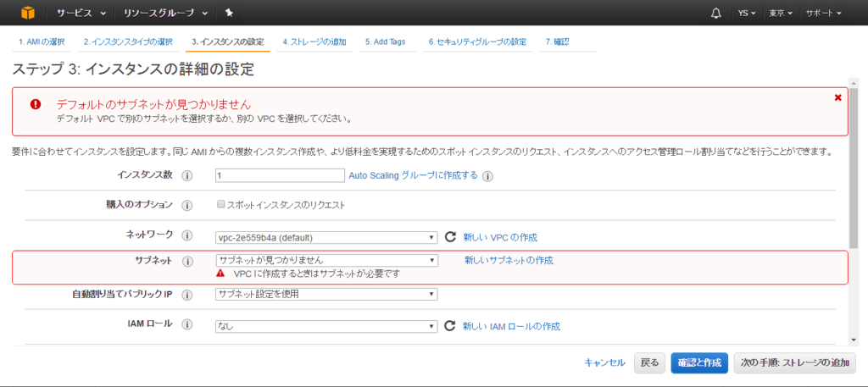Viewport: 868px width, 387px height.
Task: Click the scrollbar down arrow
Action: [x=854, y=340]
